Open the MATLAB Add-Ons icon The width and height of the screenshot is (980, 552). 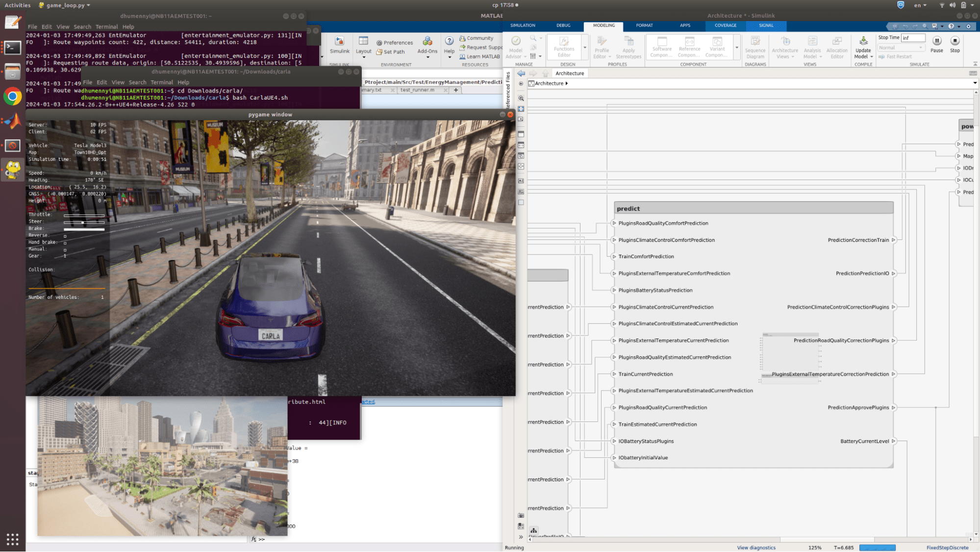pyautogui.click(x=427, y=42)
